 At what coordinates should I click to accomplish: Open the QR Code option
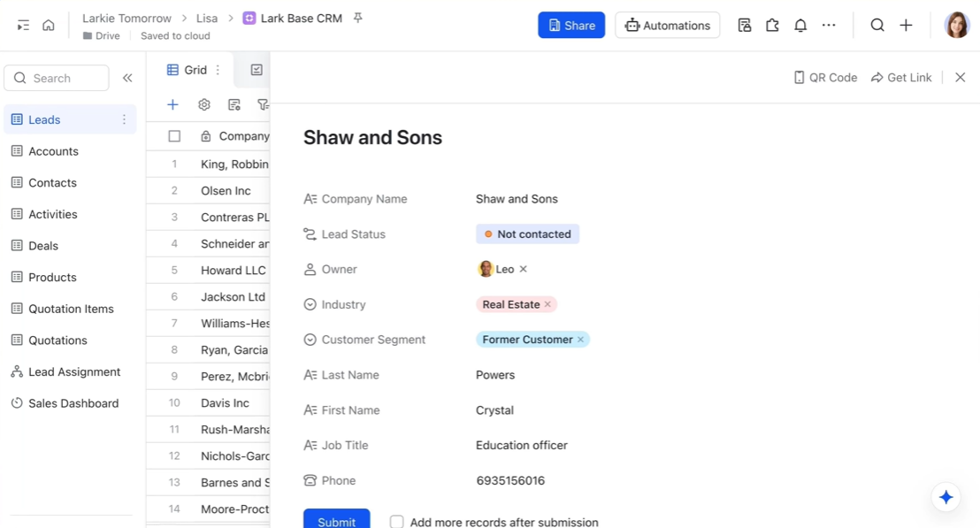(x=825, y=78)
